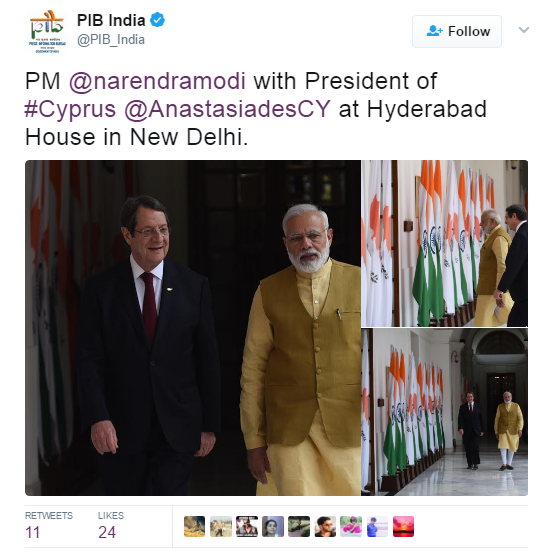View the 11 retweets list
This screenshot has height=560, width=550.
tap(49, 527)
